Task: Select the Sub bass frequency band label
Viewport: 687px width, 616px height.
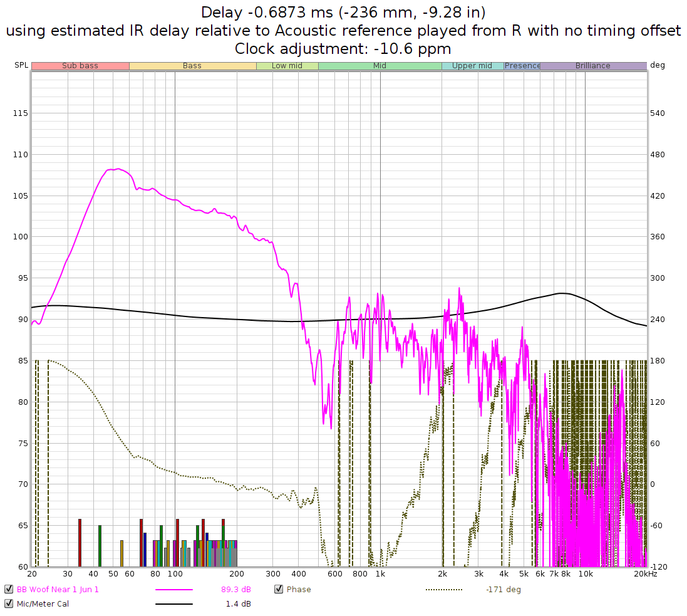Action: coord(80,66)
